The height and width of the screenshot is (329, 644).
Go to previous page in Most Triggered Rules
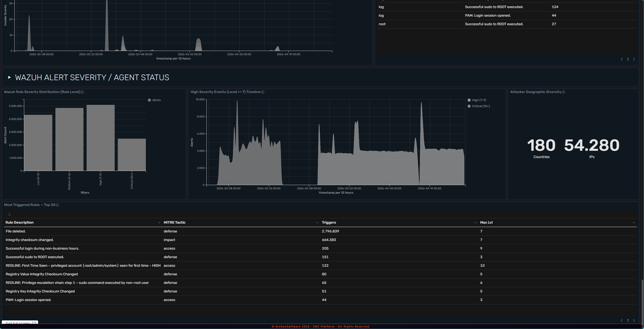point(622,320)
